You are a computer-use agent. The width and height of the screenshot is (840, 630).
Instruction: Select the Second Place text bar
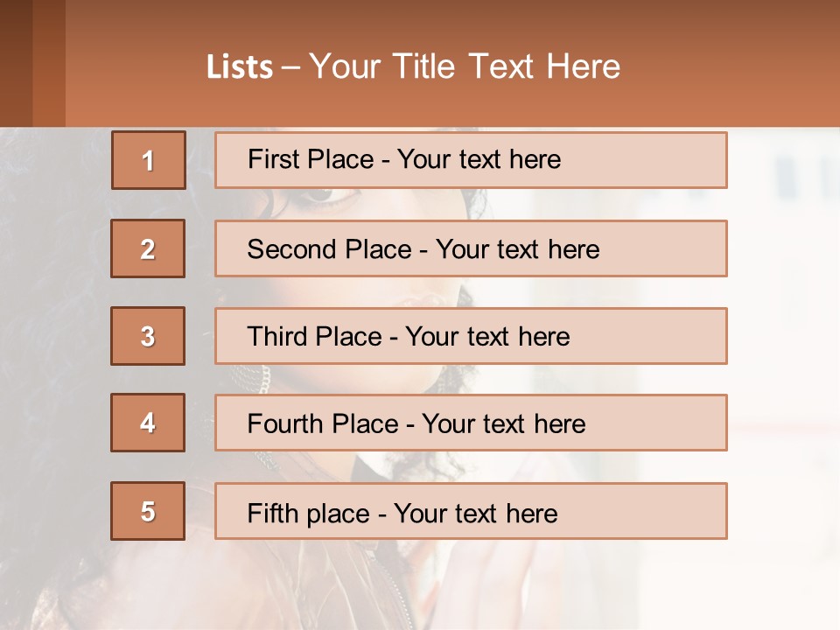pos(471,248)
